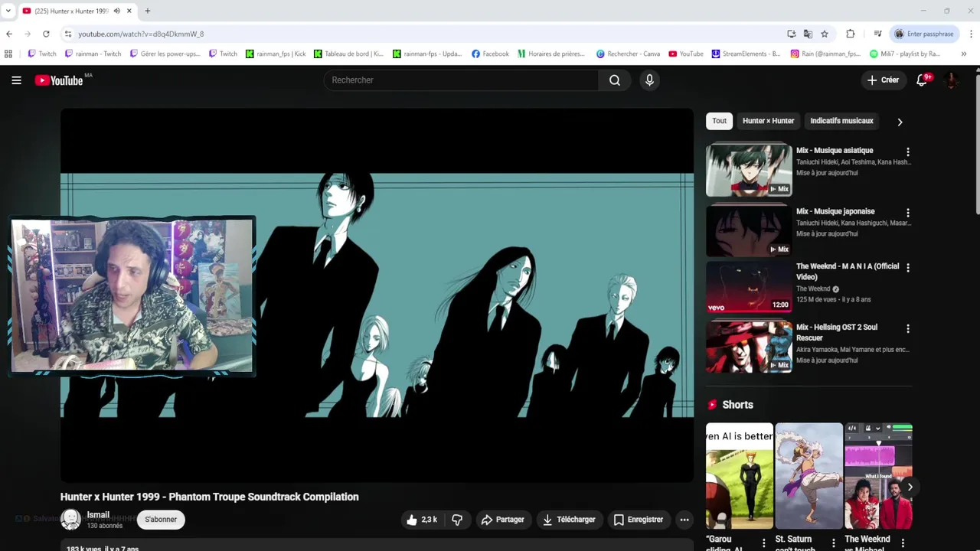Viewport: 980px width, 551px height.
Task: Open media controls icon in browser toolbar
Action: click(x=877, y=34)
